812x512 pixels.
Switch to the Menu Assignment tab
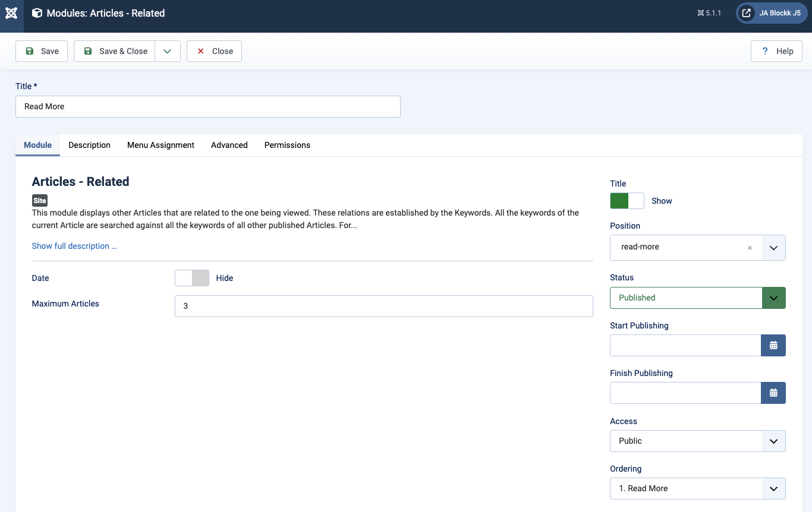click(x=160, y=145)
